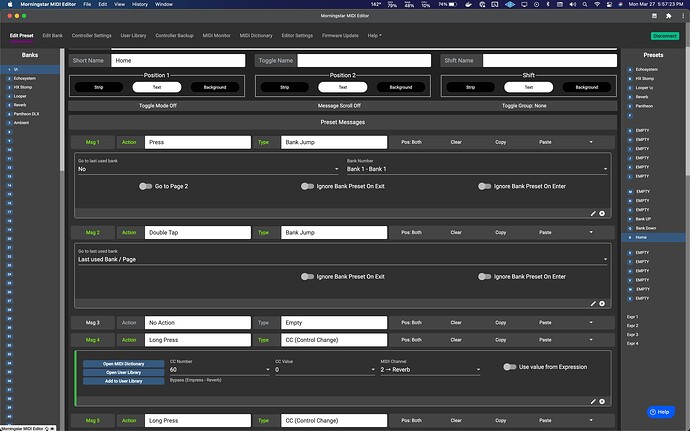
Task: Open Go to last used bank dropdown showing No
Action: click(x=208, y=169)
